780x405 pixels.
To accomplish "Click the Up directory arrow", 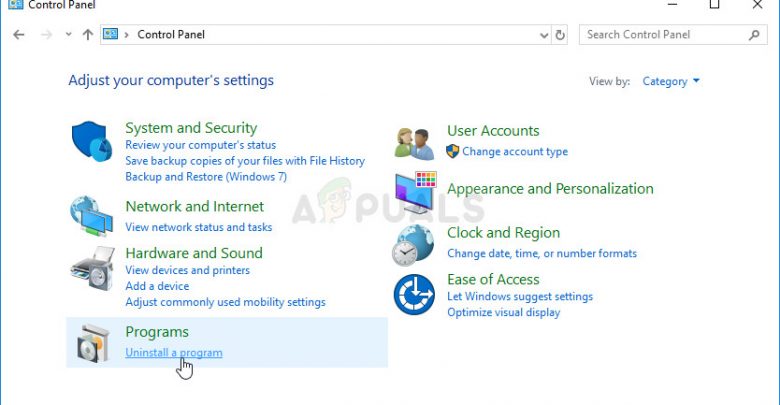I will point(88,34).
